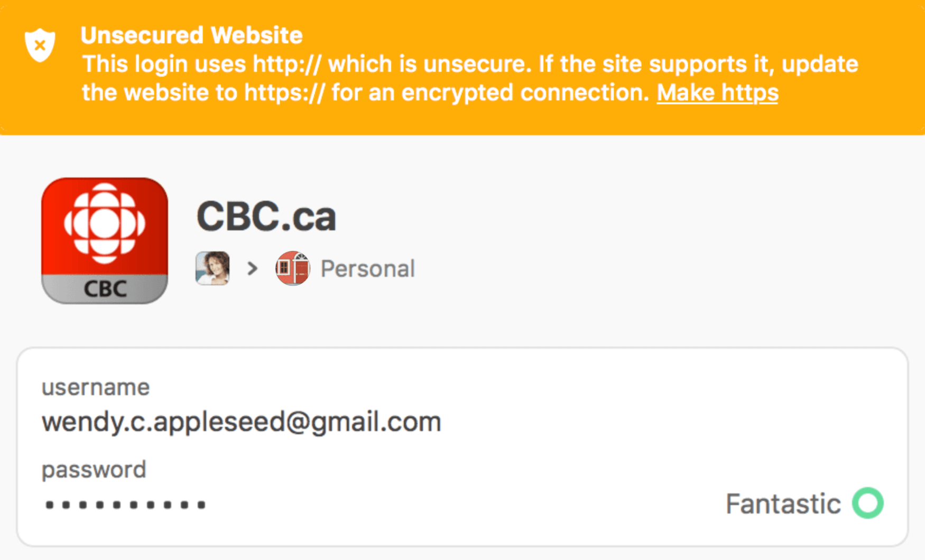Click the Unsecured Website banner heading
This screenshot has height=560, width=925.
click(x=191, y=35)
